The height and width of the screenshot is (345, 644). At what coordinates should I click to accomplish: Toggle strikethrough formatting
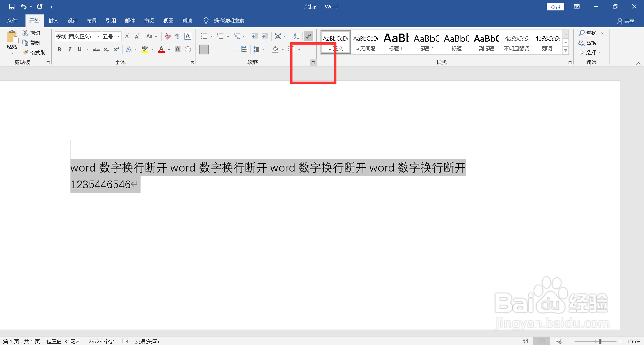click(96, 49)
